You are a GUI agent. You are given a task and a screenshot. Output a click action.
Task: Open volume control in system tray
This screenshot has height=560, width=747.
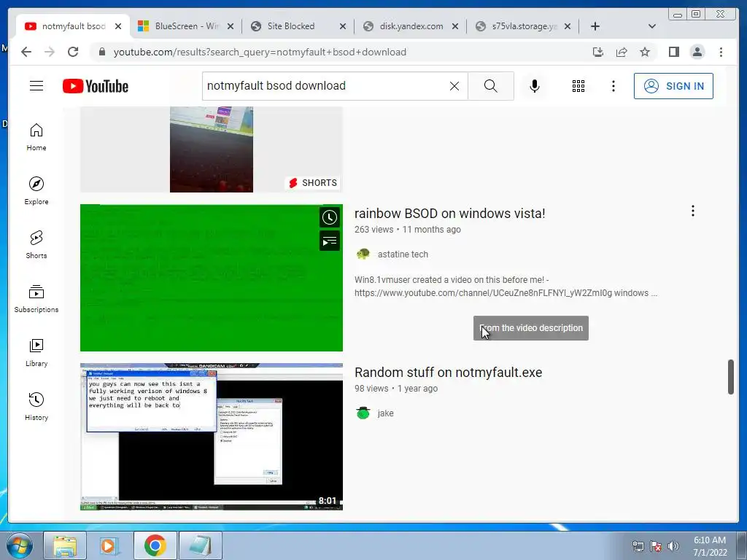pyautogui.click(x=673, y=546)
